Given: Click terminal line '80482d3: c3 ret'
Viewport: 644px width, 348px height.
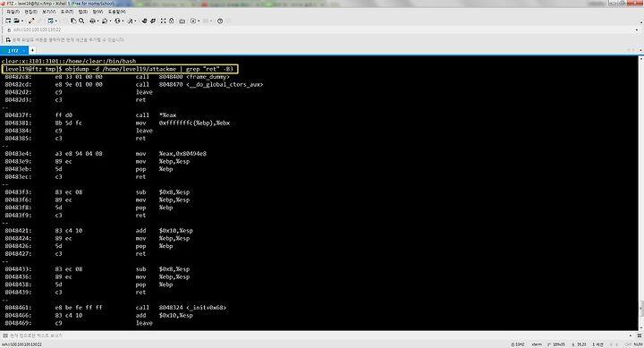Looking at the screenshot, I should click(75, 100).
